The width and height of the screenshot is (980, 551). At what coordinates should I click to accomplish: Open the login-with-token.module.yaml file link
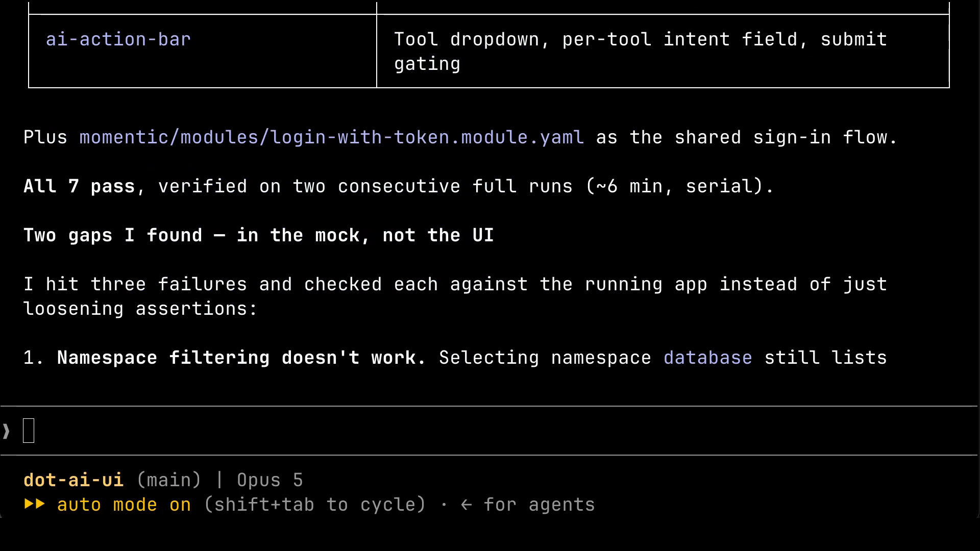[x=332, y=137]
